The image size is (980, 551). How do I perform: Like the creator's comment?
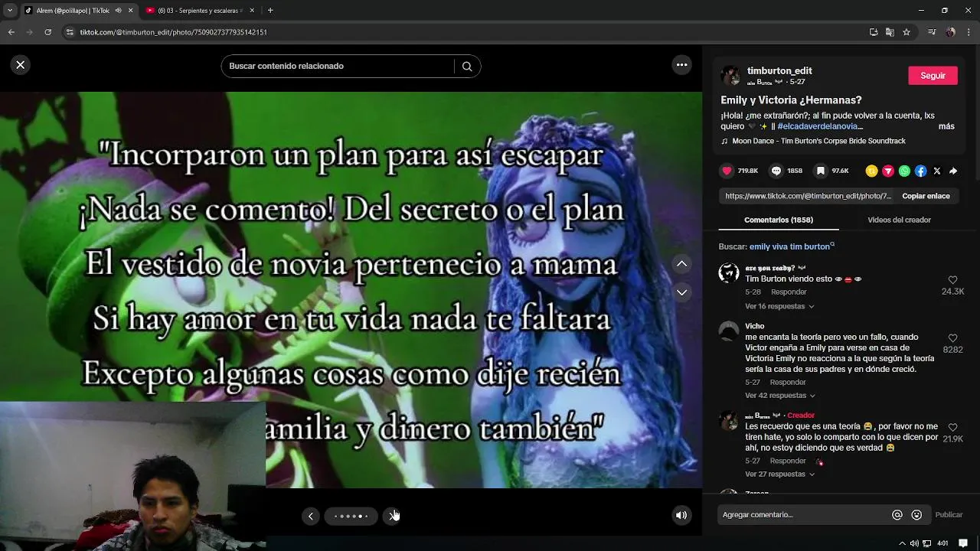952,428
